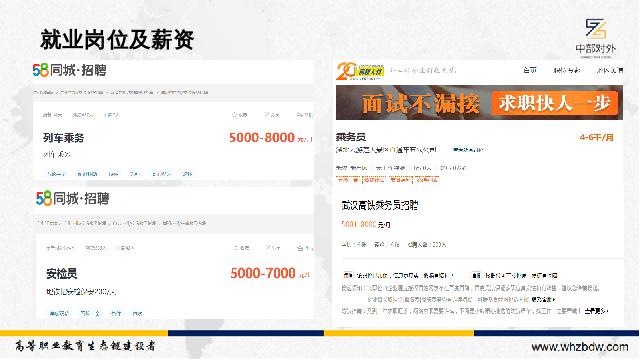This screenshot has width=640, height=360.
Task: Click the first orange dashed tag under 乘务员
Action: (x=348, y=180)
